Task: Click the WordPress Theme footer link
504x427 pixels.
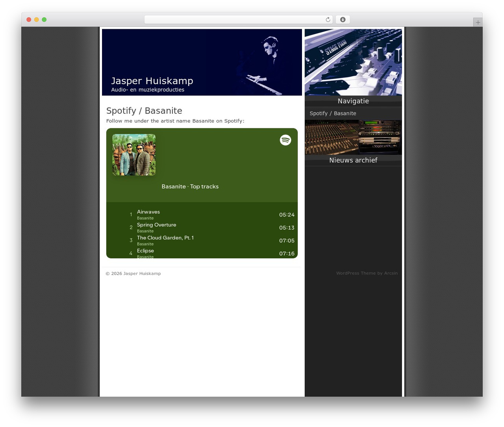Action: [x=356, y=273]
